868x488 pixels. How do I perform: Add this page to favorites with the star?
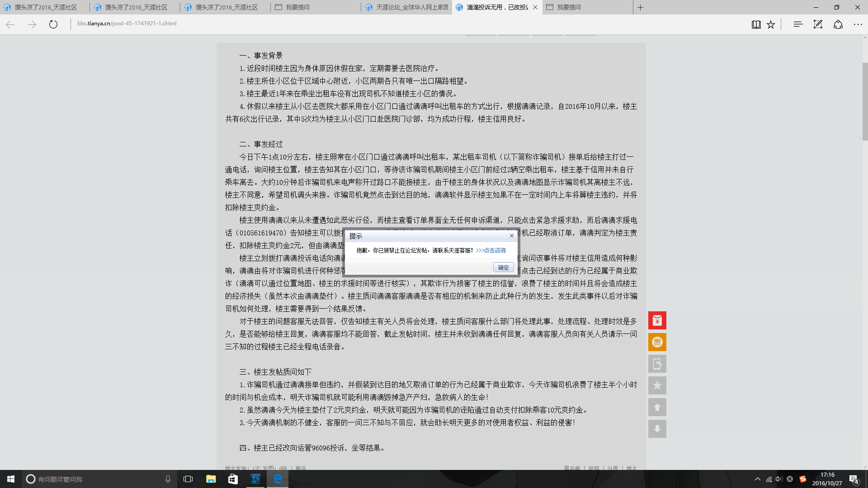771,24
